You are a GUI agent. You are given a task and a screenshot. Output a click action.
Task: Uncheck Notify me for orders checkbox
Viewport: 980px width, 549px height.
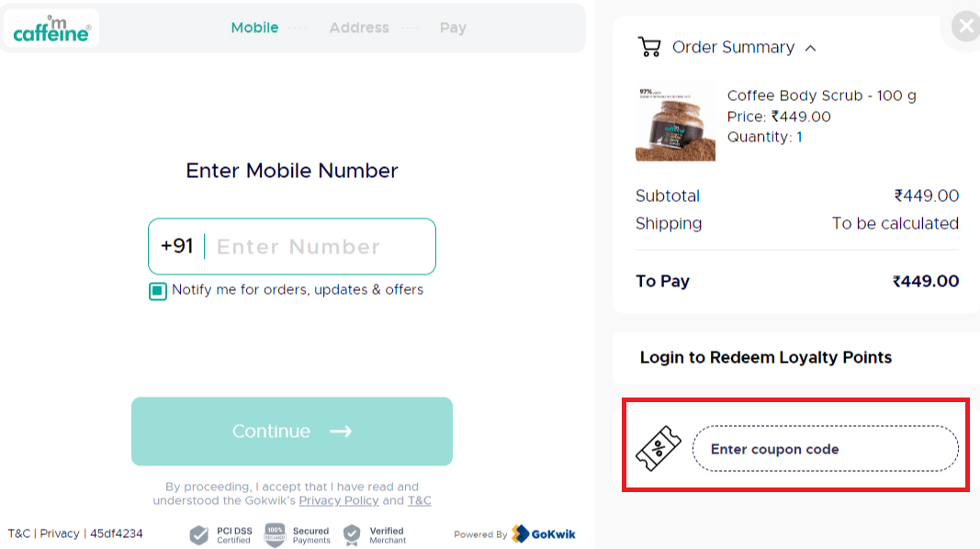158,291
